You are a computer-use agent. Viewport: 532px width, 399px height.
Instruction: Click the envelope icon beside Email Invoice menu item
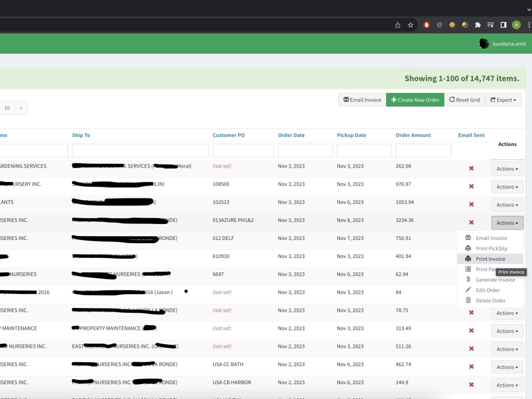click(468, 237)
